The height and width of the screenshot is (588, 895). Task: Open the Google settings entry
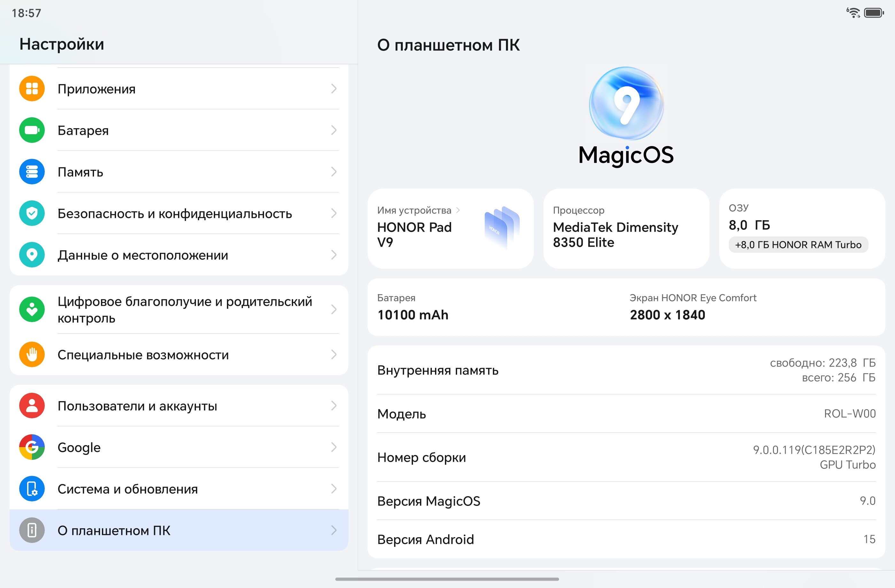[179, 447]
